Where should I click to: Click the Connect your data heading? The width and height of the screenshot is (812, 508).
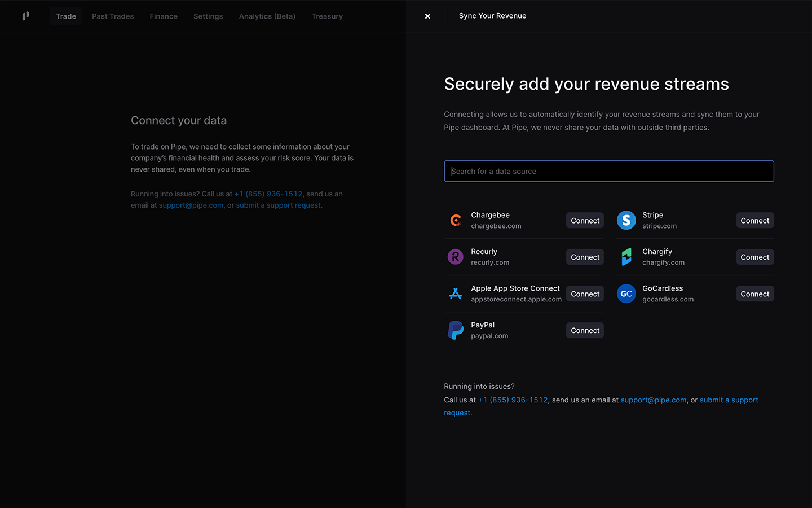[x=179, y=120]
